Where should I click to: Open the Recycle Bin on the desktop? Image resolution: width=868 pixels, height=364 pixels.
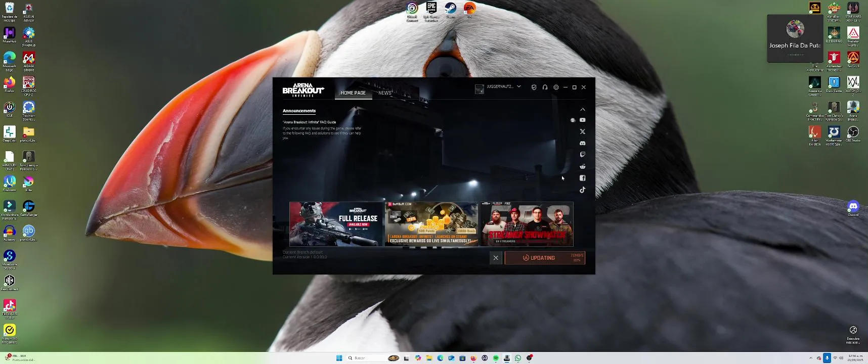click(9, 12)
